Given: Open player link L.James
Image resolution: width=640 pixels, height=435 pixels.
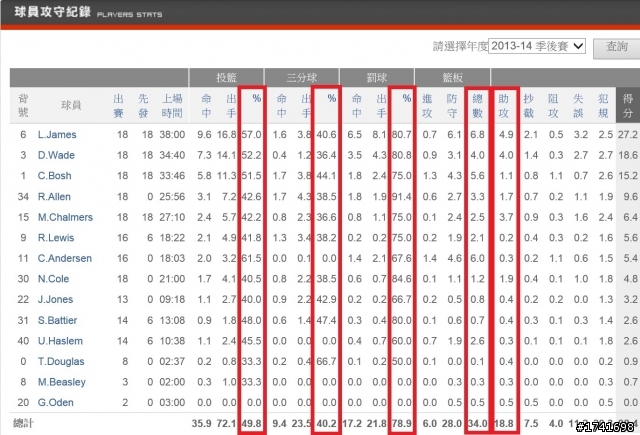Looking at the screenshot, I should [x=57, y=135].
